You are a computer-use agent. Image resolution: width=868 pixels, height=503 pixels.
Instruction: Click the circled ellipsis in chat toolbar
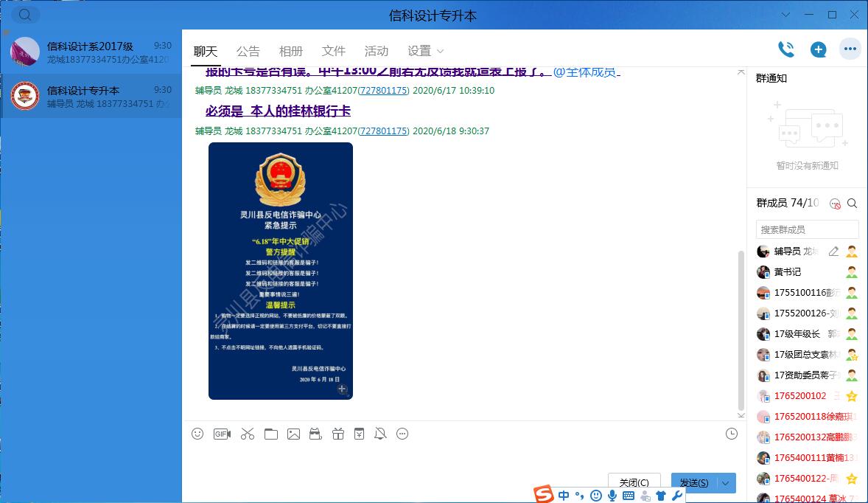coord(402,434)
